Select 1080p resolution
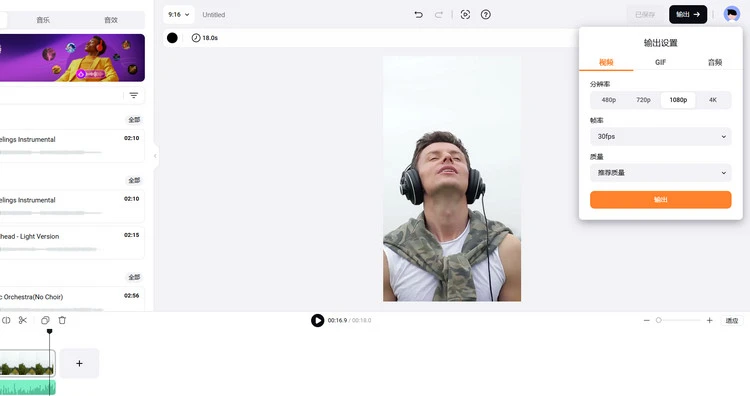The width and height of the screenshot is (750, 396). (678, 100)
